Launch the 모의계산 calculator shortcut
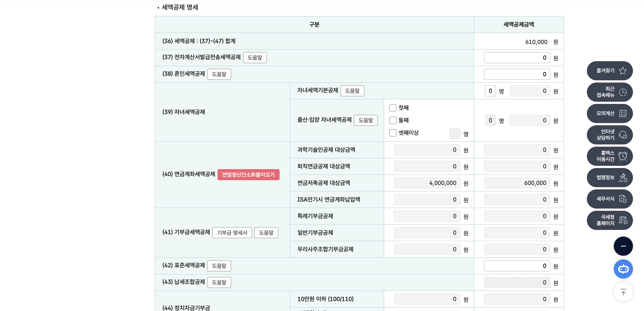The width and height of the screenshot is (644, 311). [610, 113]
